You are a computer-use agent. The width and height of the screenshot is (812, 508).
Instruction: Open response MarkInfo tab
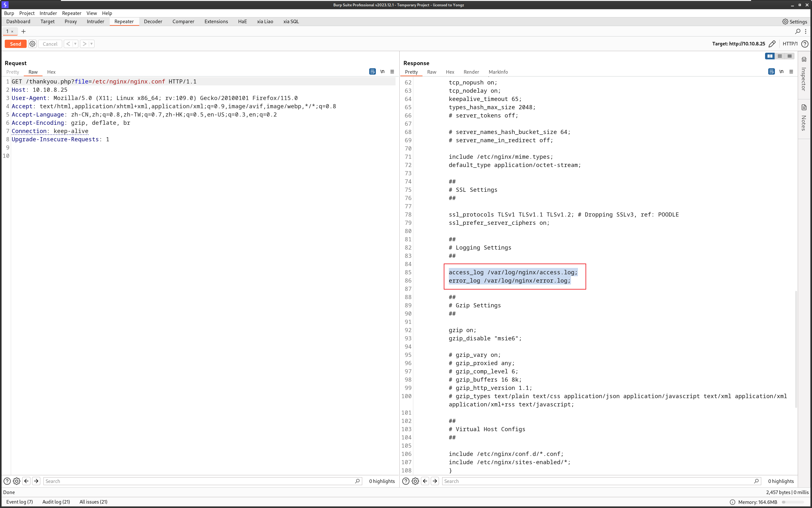[x=498, y=72]
